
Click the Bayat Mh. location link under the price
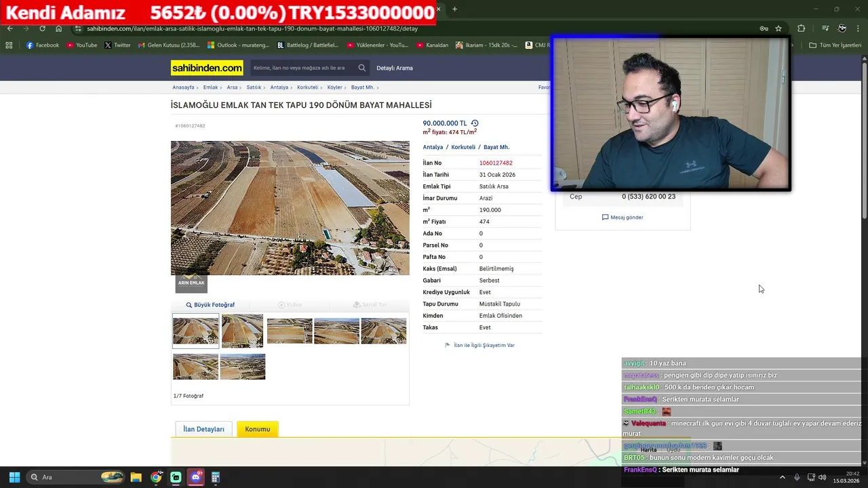pyautogui.click(x=496, y=147)
